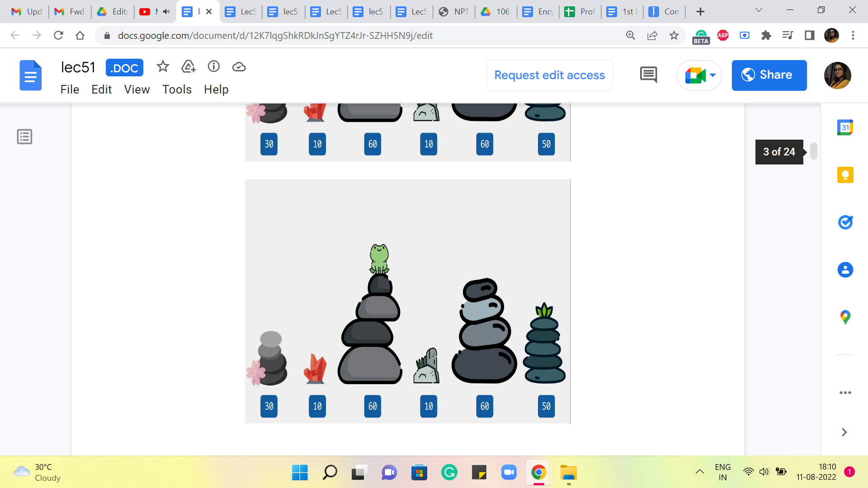868x488 pixels.
Task: Click Request edit access button
Action: [x=549, y=75]
